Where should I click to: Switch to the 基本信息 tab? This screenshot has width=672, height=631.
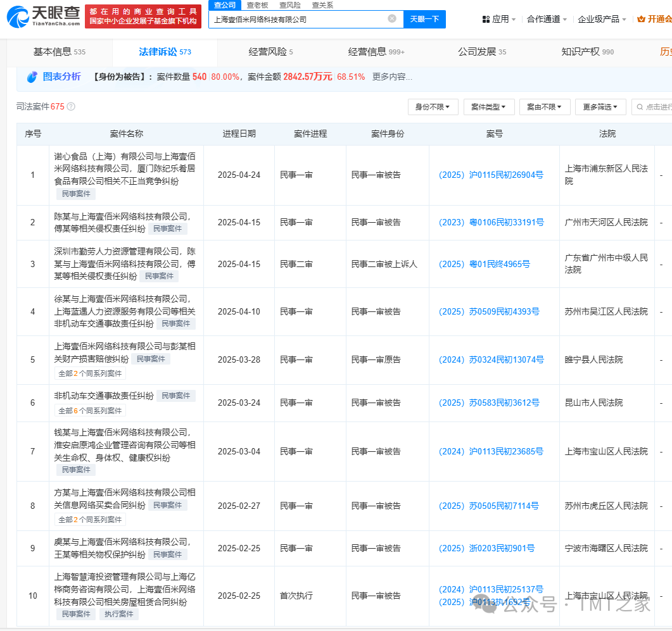point(59,52)
